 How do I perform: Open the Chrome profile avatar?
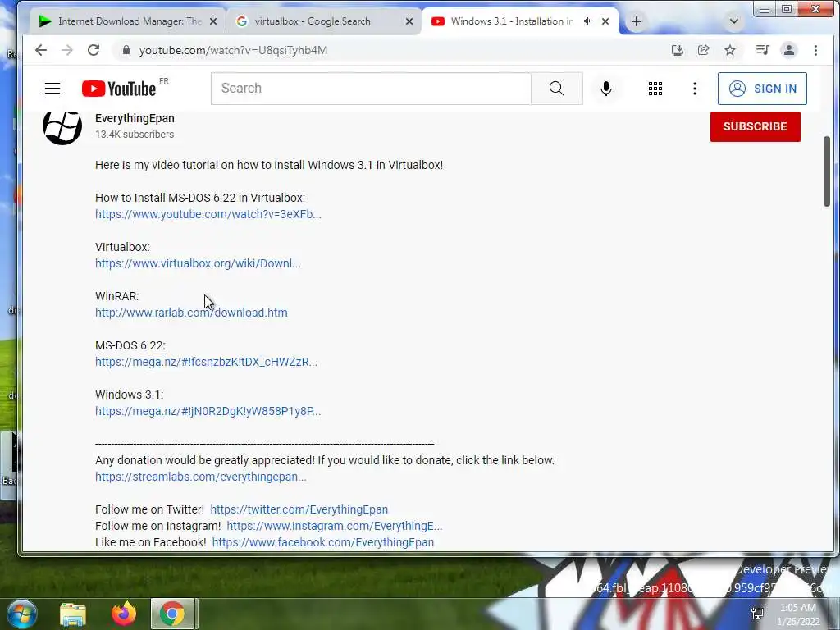pos(789,50)
